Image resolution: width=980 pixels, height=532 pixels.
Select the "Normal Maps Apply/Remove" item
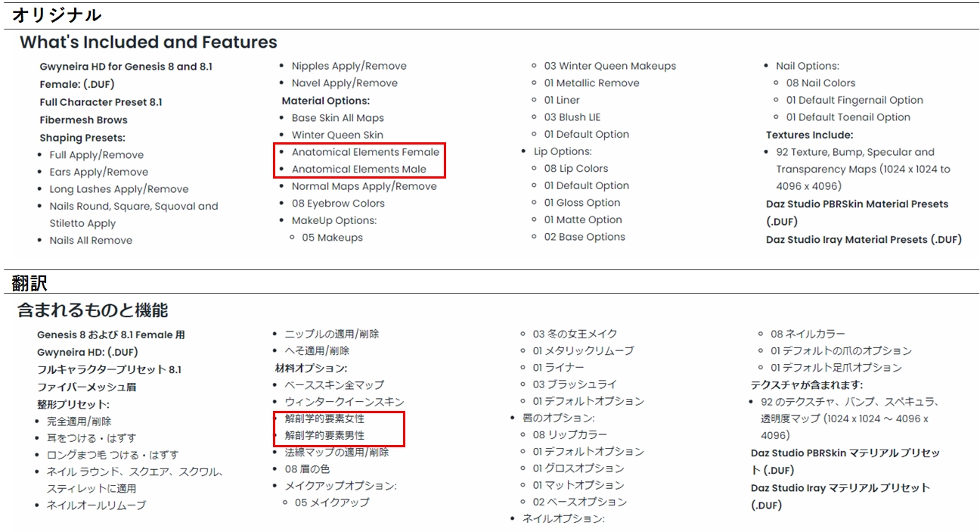point(364,187)
